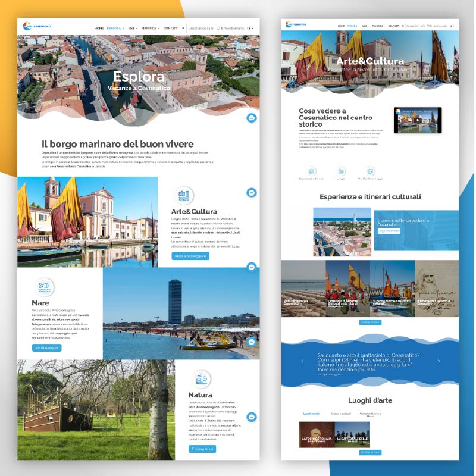Go to next fact with right slider arrow
This screenshot has width=476, height=476.
pyautogui.click(x=439, y=361)
